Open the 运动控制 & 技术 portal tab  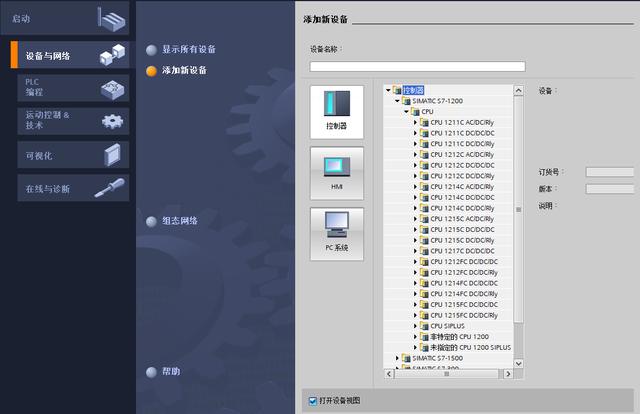click(x=73, y=121)
